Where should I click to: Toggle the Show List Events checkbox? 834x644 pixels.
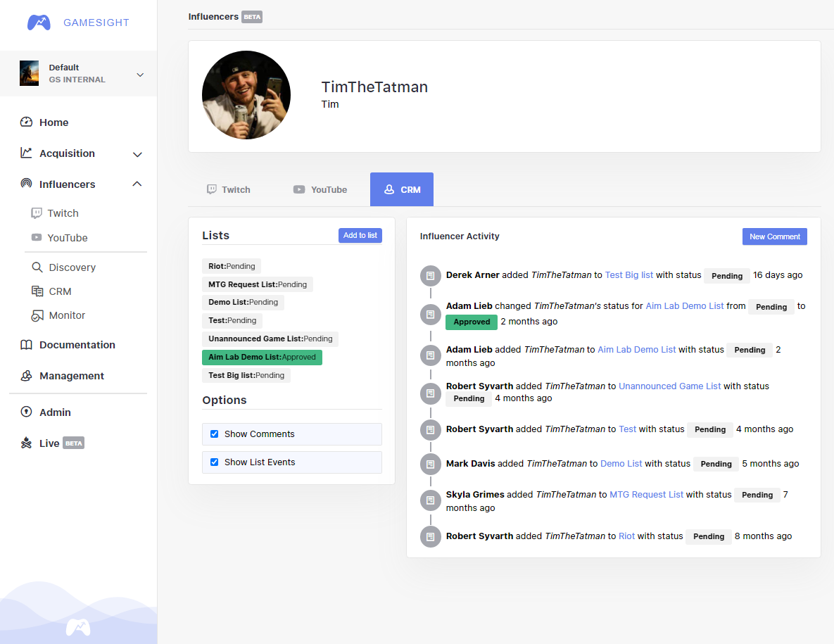coord(215,462)
